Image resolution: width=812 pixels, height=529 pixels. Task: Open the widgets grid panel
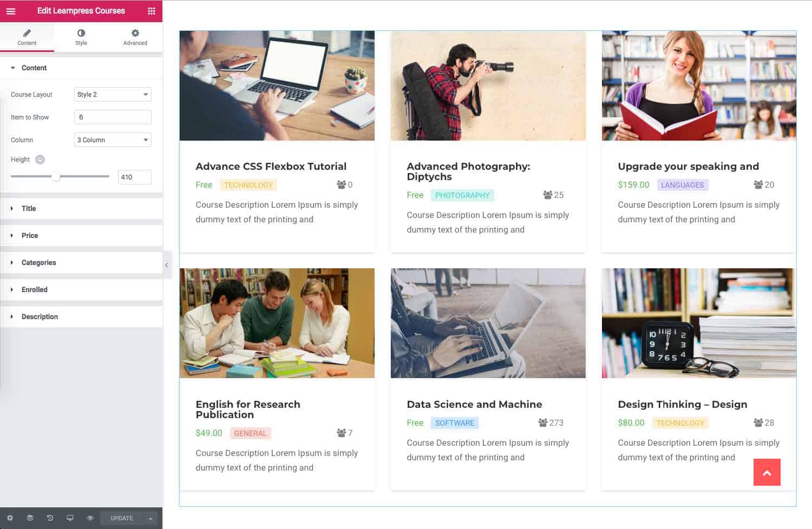152,11
